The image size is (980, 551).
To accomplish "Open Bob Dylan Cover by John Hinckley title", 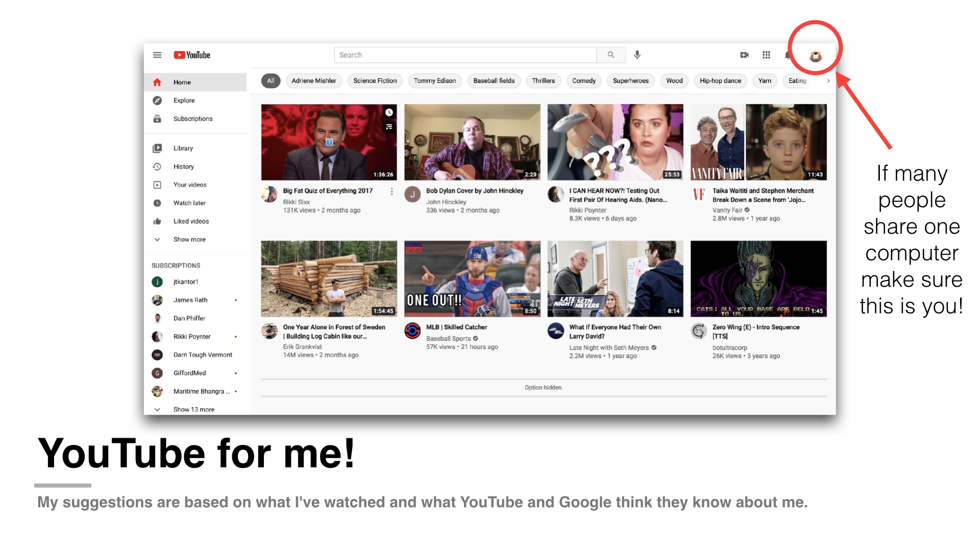I will coord(475,191).
